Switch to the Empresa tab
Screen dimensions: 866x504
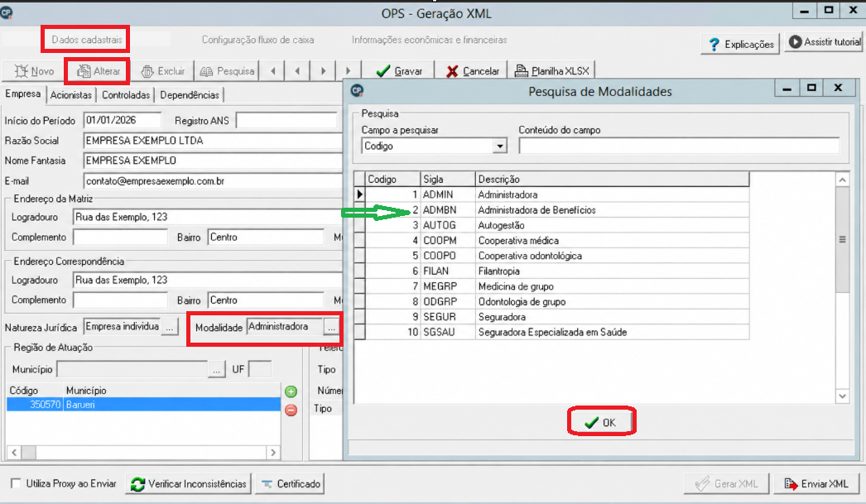(x=22, y=94)
